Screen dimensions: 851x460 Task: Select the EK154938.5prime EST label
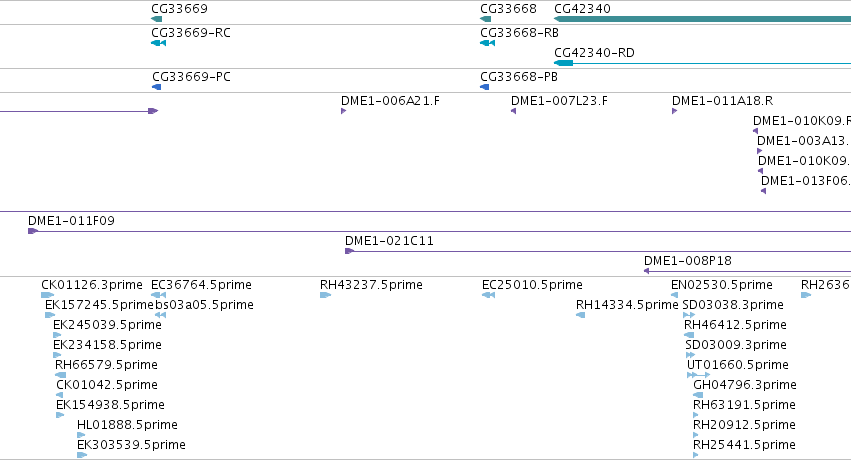tap(110, 405)
